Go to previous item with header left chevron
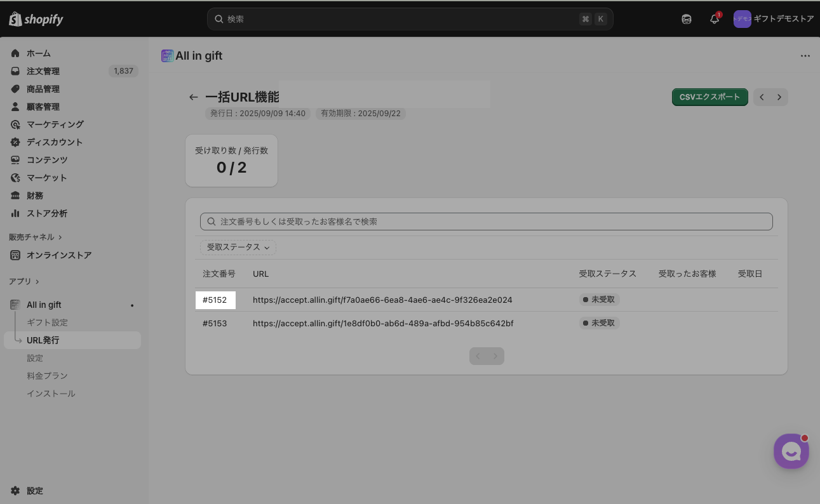This screenshot has height=504, width=820. point(762,97)
